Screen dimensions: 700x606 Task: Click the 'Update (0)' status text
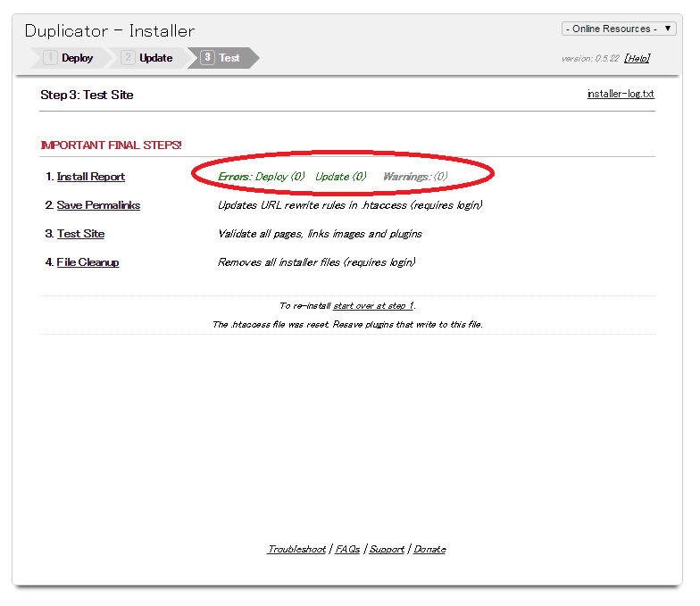[341, 177]
